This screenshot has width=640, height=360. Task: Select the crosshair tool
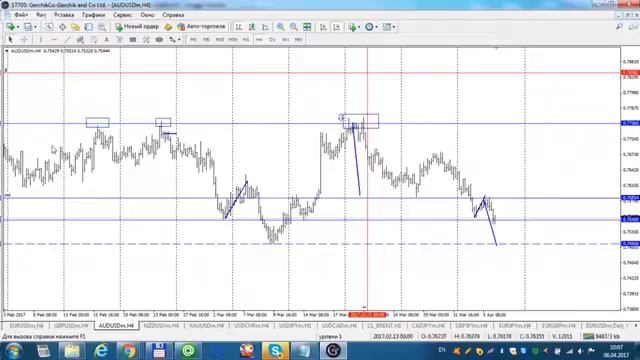(24, 40)
